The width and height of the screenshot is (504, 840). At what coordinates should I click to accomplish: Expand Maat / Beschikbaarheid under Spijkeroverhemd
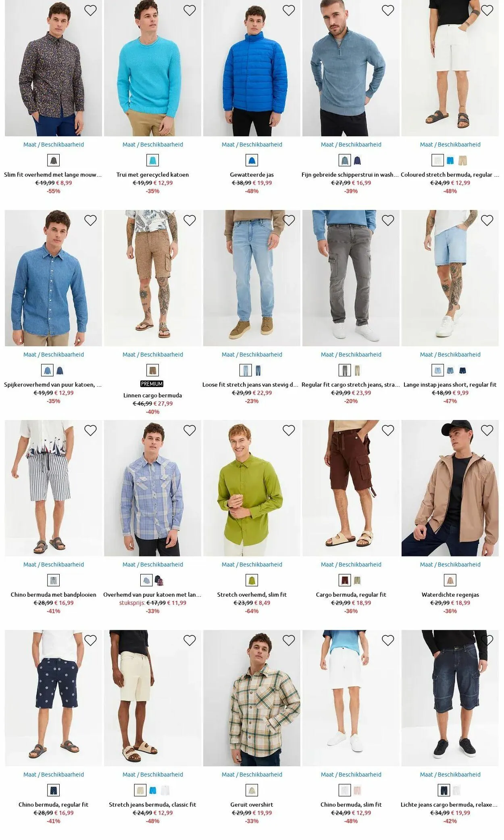[x=54, y=355]
